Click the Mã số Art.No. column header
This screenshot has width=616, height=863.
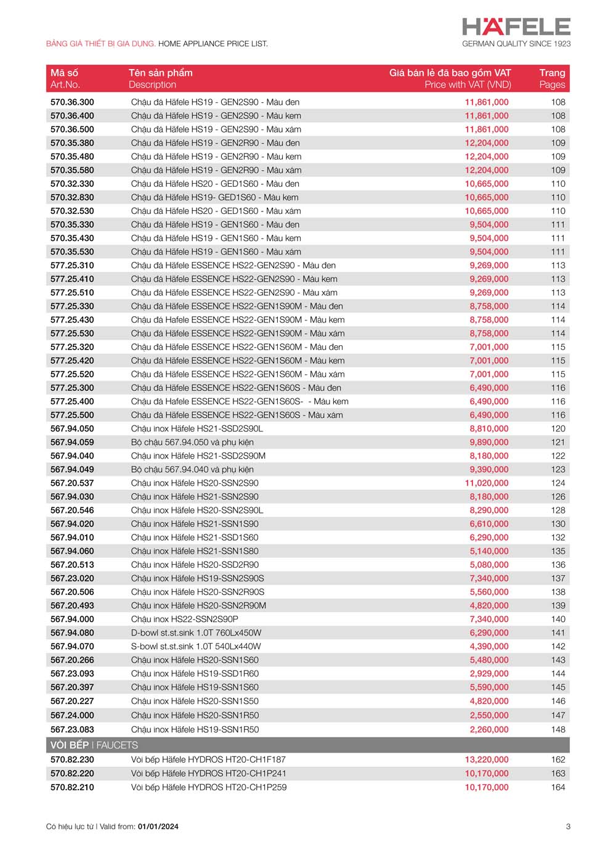(x=65, y=79)
